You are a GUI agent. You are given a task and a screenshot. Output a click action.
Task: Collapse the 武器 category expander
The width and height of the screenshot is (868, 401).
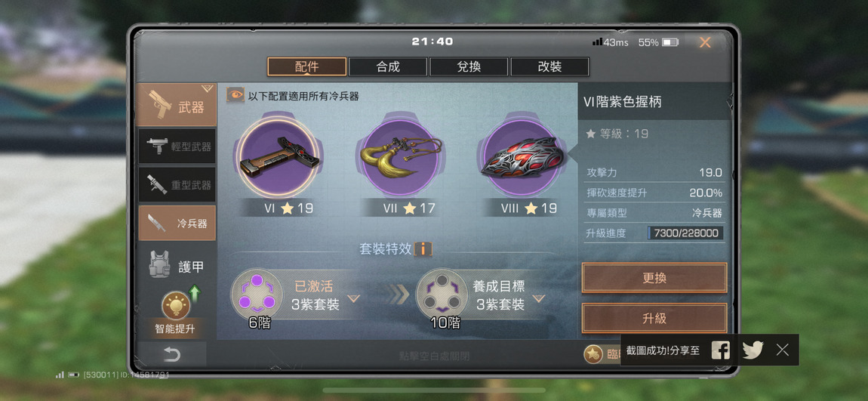[207, 88]
